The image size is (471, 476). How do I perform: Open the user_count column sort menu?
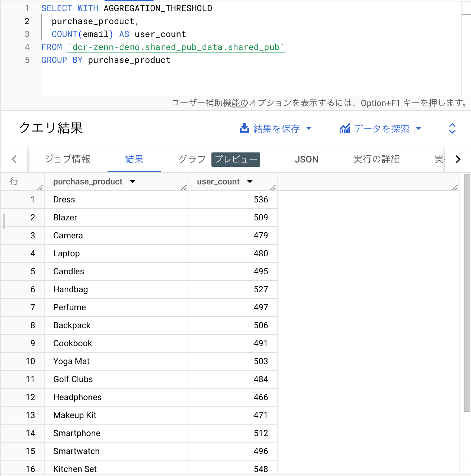coord(250,182)
